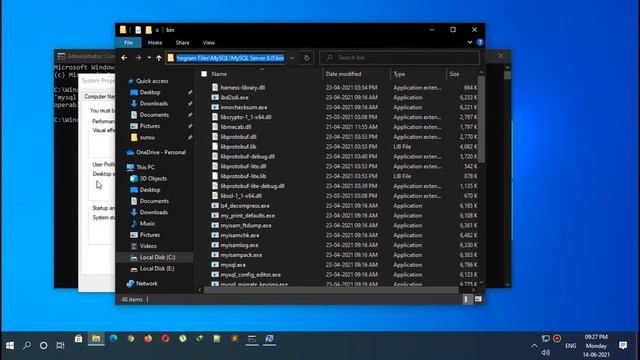Expand the ribbon with chevron
This screenshot has width=640, height=360.
(470, 42)
